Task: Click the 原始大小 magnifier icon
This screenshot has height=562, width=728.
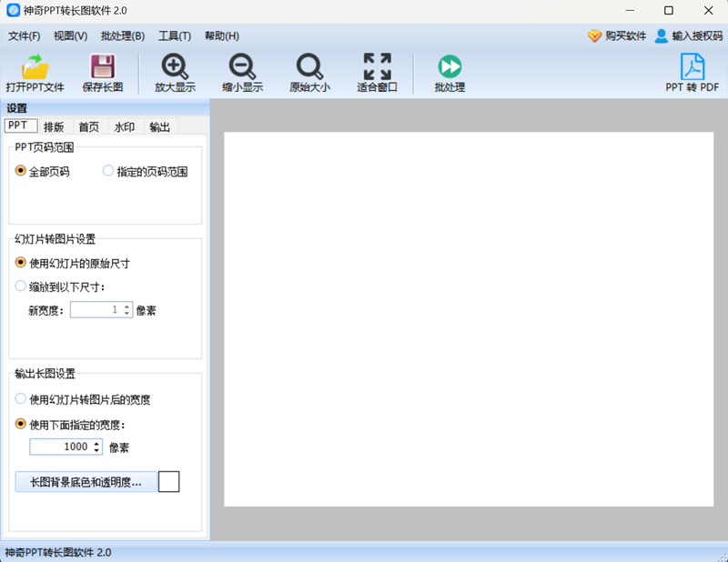Action: (x=309, y=66)
